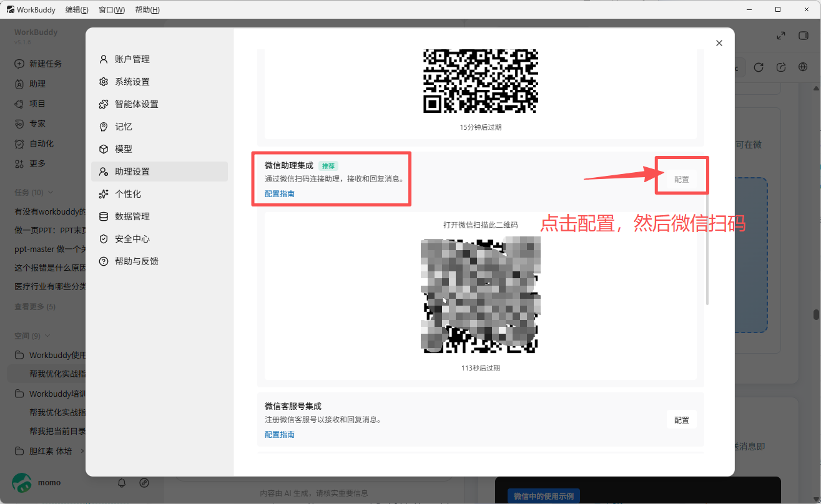The height and width of the screenshot is (504, 821).
Task: Click the 助理 icon in left sidebar
Action: pos(19,84)
